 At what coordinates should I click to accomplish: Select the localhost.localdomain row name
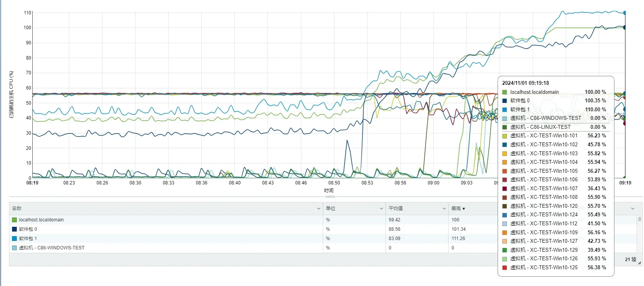point(41,220)
